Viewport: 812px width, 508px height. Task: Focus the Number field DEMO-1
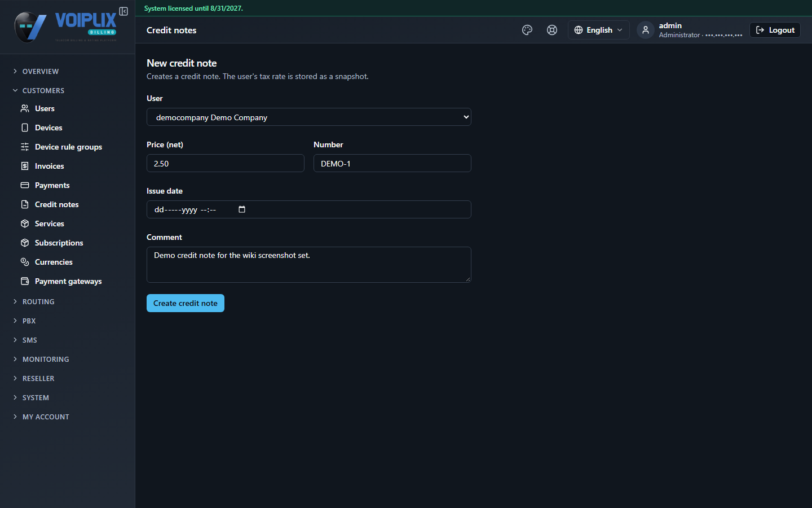pos(392,163)
